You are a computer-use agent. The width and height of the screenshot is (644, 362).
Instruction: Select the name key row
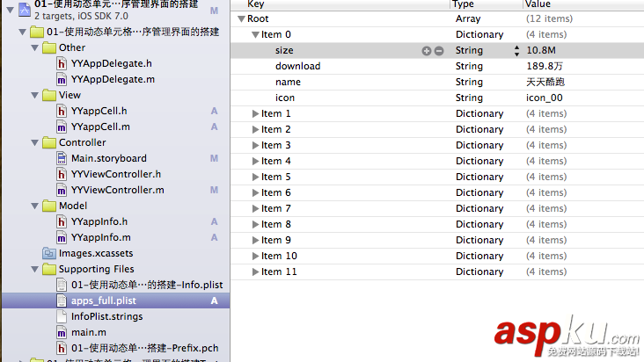coord(437,82)
